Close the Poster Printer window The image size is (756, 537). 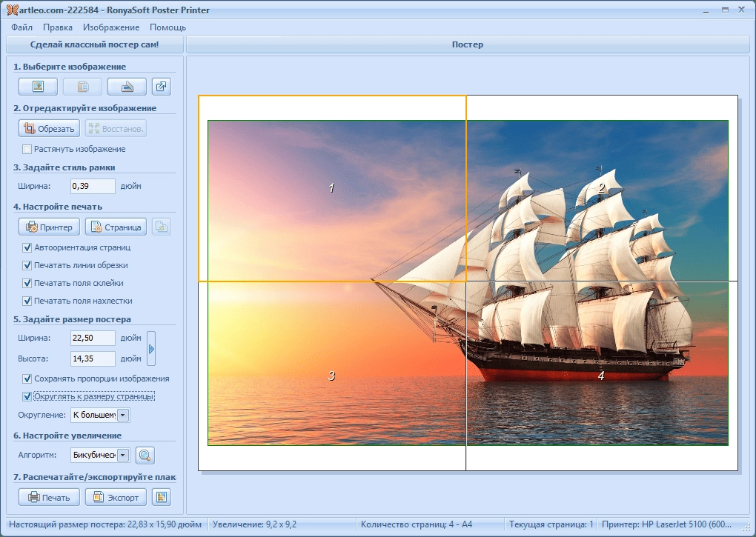click(x=741, y=10)
